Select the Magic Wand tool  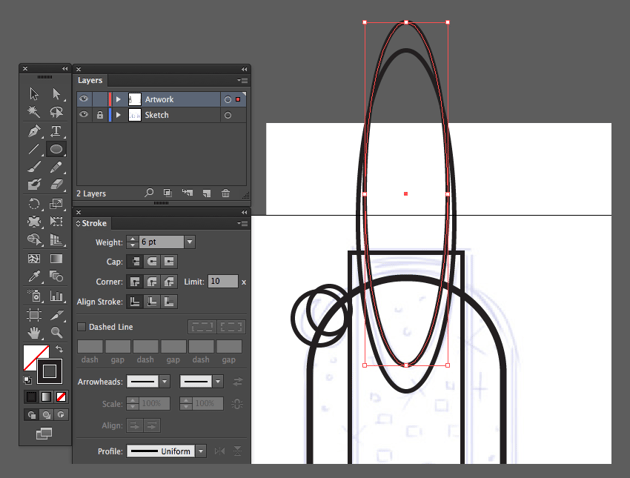click(34, 112)
